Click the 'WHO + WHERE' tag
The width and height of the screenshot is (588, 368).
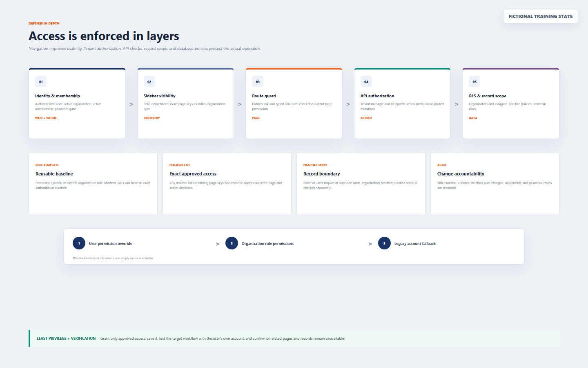click(x=46, y=118)
